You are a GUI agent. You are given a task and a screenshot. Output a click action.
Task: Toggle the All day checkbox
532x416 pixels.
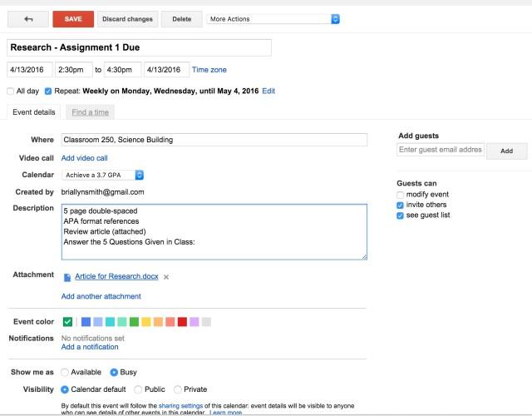[11, 91]
